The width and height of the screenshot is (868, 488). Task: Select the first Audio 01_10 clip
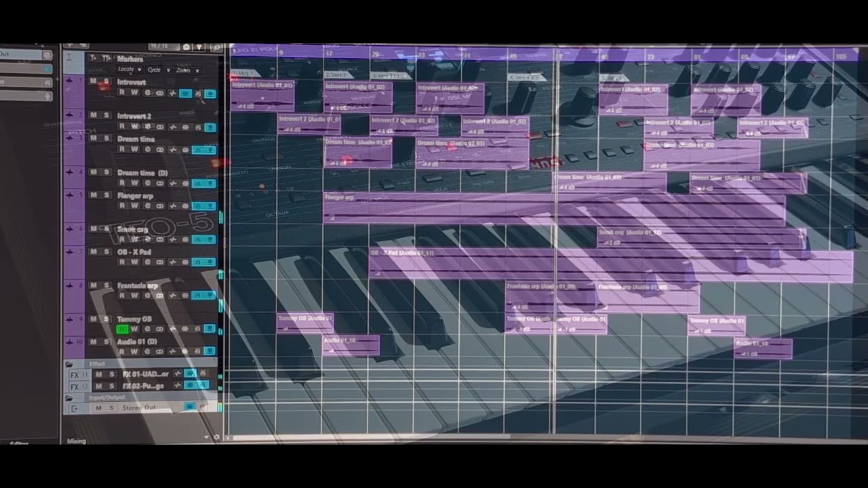(x=351, y=346)
